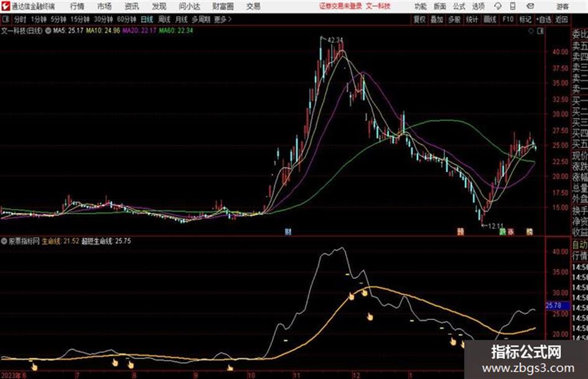588x379 pixels.
Task: Open the 财富圈 menu
Action: coord(223,6)
